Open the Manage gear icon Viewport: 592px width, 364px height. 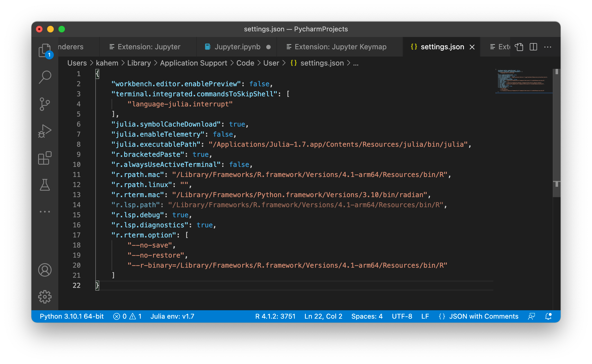point(45,297)
